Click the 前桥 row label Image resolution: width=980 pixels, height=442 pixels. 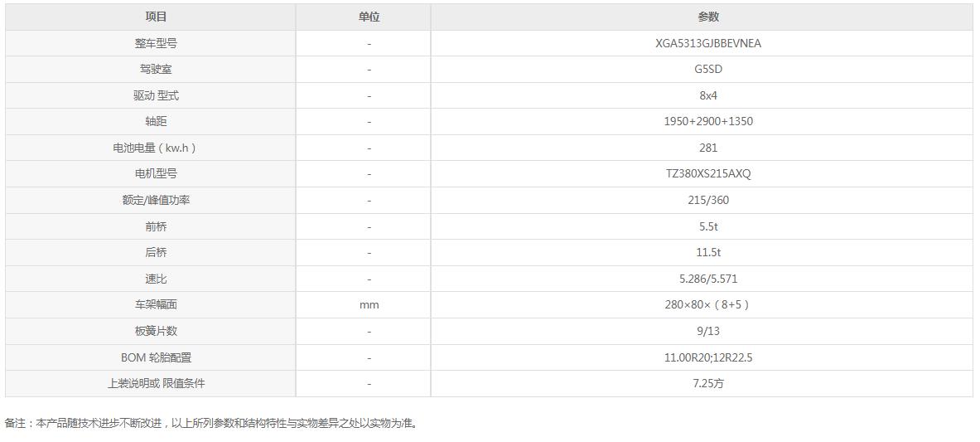click(156, 226)
